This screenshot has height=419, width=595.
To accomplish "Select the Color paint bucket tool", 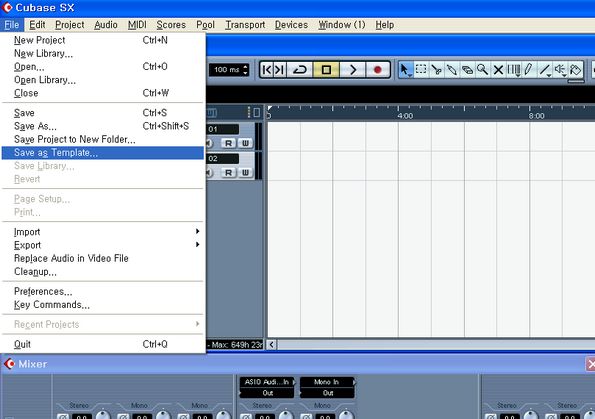I will (x=576, y=69).
